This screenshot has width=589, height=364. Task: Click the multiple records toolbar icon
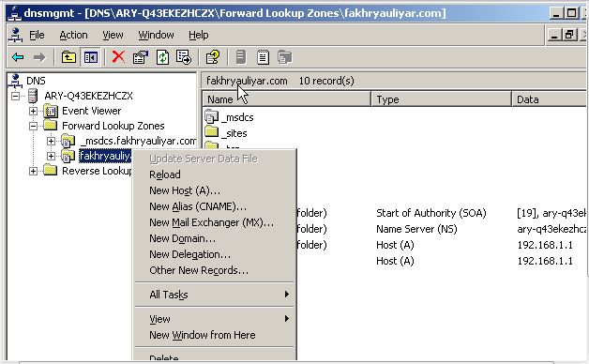285,57
